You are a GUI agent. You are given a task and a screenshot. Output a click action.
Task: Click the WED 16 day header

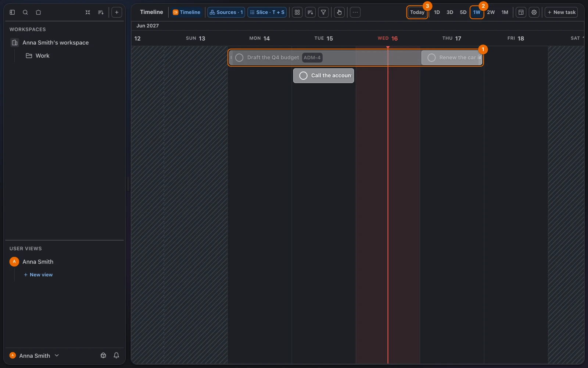[x=388, y=38]
